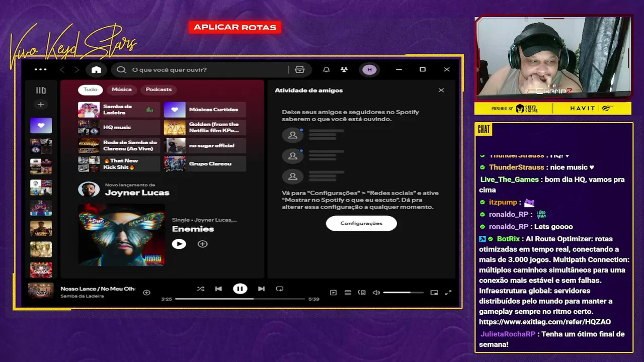Click the Configurações button

click(x=361, y=223)
